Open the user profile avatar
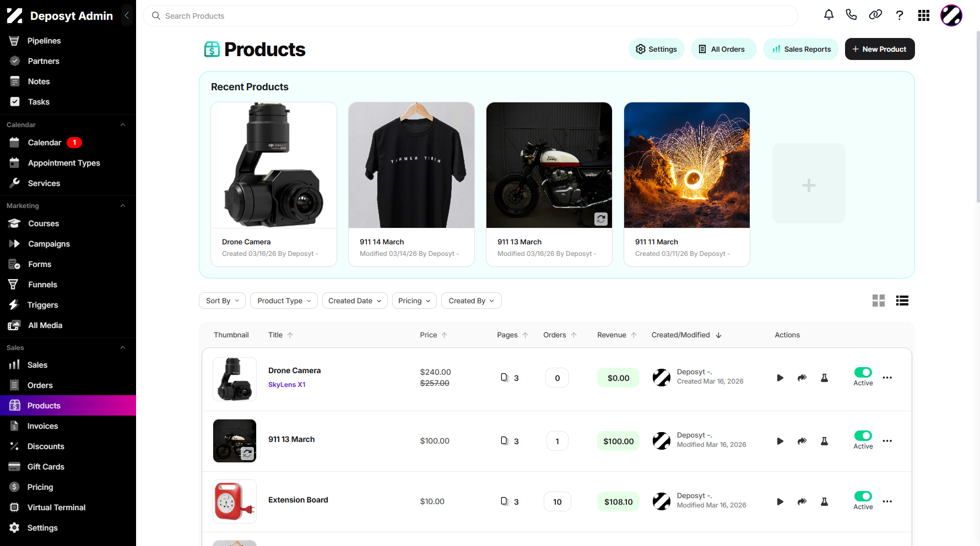The width and height of the screenshot is (980, 546). pyautogui.click(x=951, y=15)
